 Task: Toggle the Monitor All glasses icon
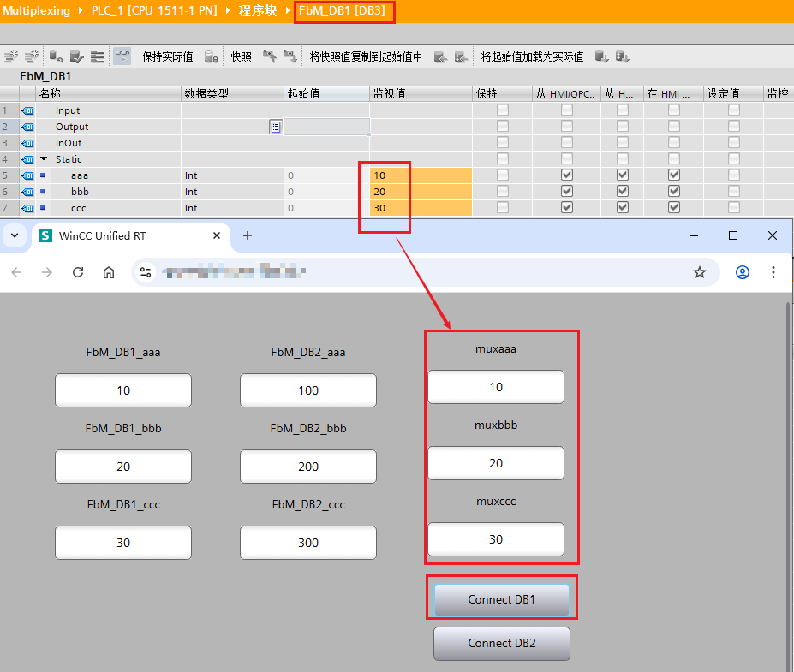click(122, 56)
